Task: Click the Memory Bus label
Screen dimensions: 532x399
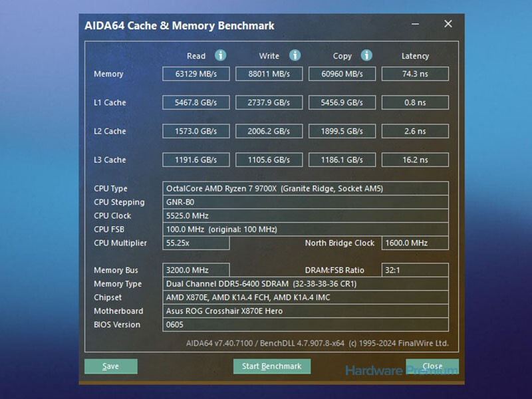Action: coord(116,270)
